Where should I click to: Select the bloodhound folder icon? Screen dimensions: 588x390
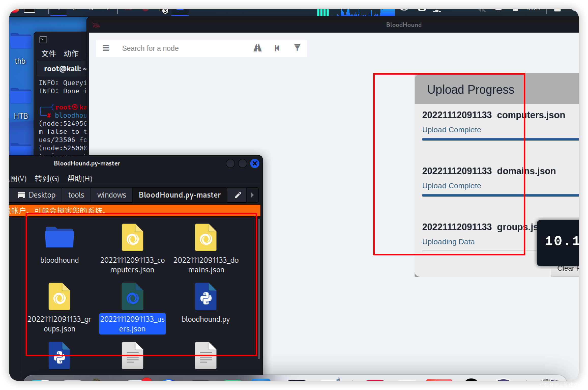coord(59,238)
